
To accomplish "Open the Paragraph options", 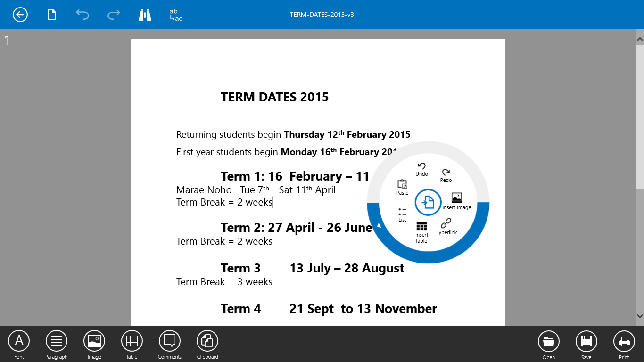I will [x=57, y=345].
